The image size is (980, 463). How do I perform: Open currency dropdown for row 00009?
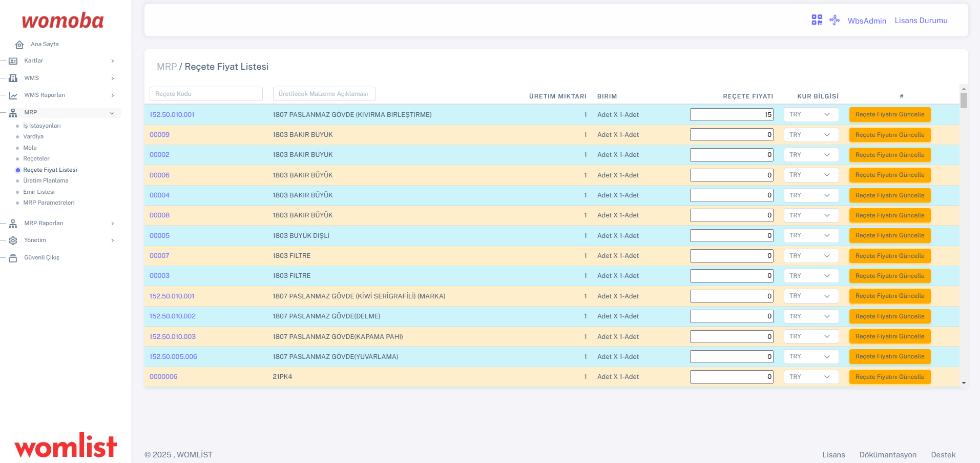point(811,135)
